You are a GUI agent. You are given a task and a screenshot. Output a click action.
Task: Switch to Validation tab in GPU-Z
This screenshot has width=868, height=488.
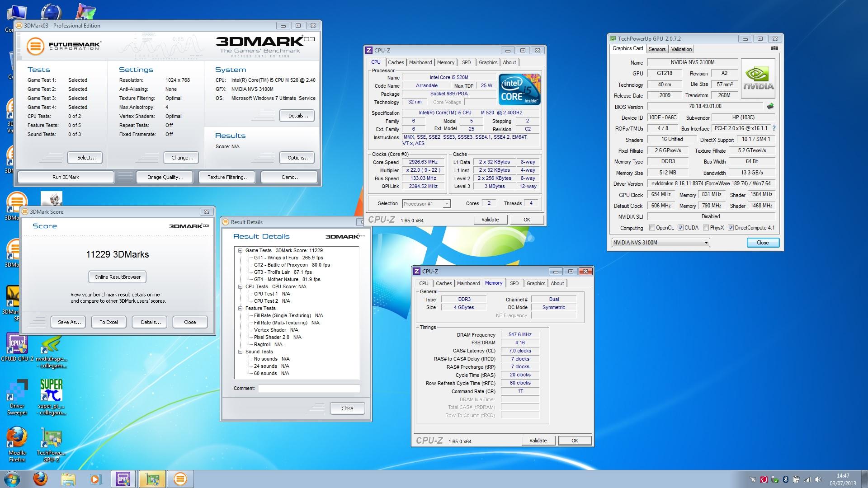(x=681, y=49)
